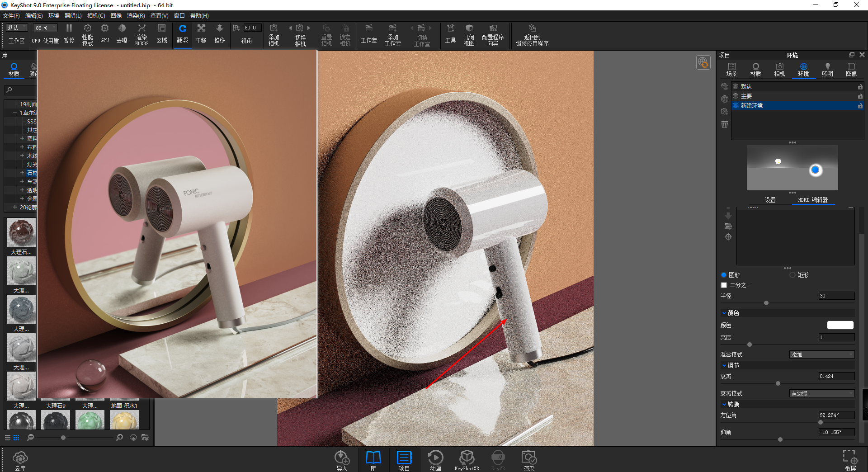868x472 pixels.
Task: Toggle the lock on 默认 environment
Action: click(x=860, y=87)
